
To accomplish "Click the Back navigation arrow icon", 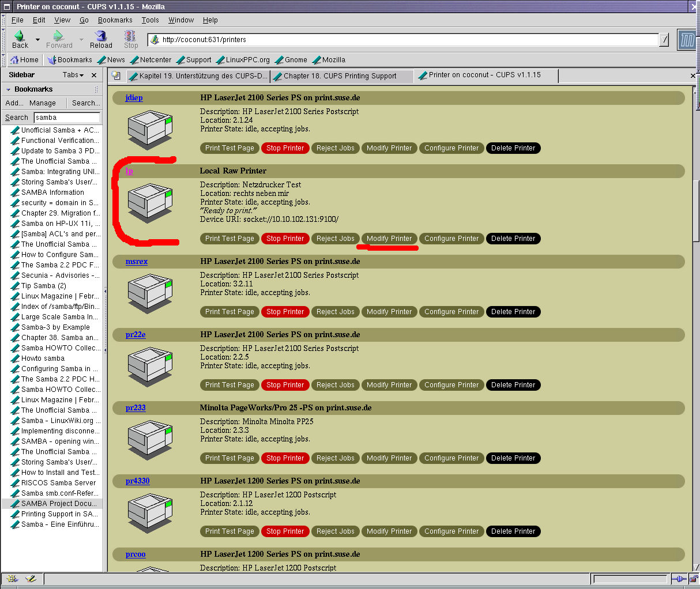I will click(x=20, y=36).
